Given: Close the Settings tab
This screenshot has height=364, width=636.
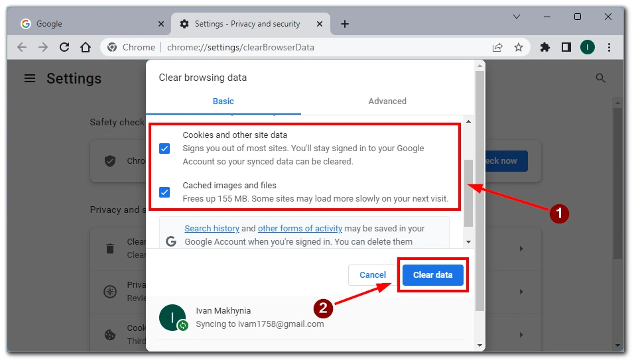Looking at the screenshot, I should 320,24.
